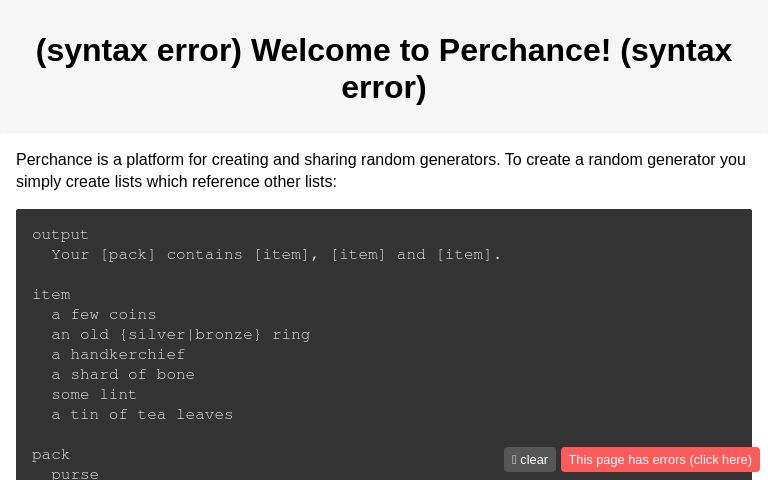Click the 'purse' code line
768x480 pixels.
75,474
